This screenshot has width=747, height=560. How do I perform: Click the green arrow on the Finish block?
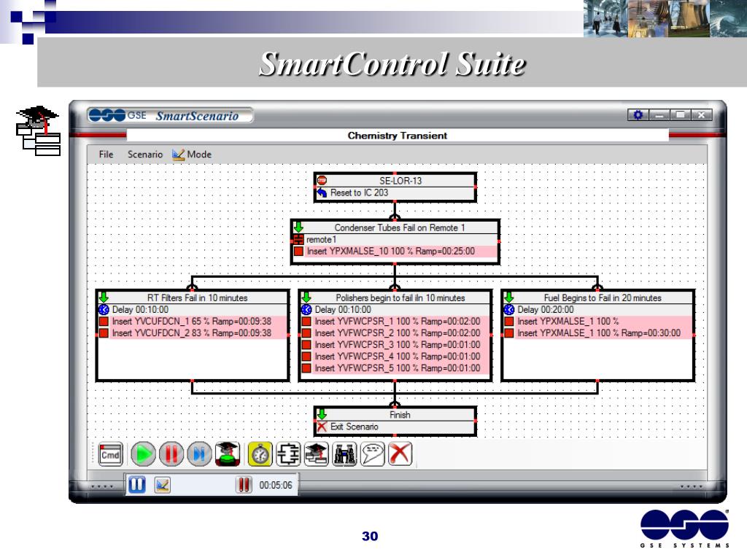point(322,414)
